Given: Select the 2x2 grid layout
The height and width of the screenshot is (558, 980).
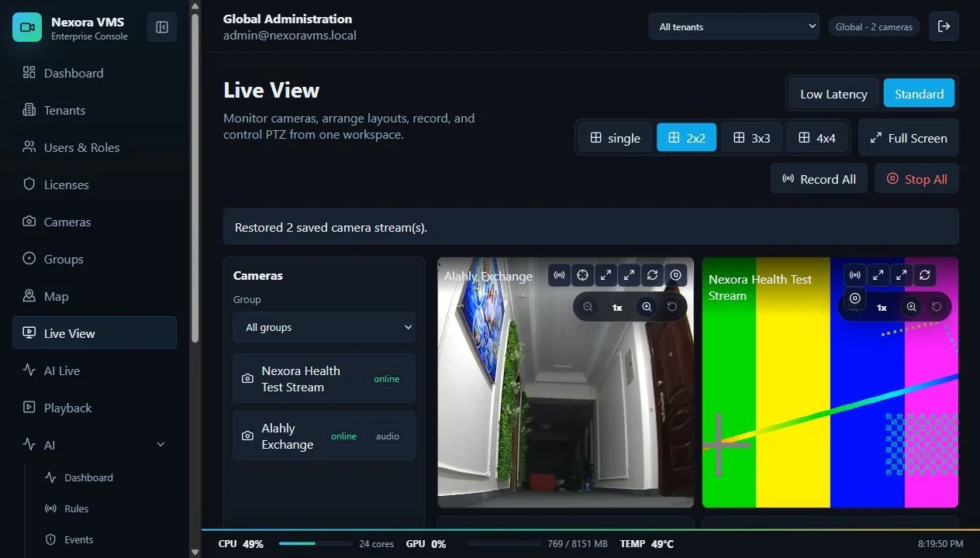Looking at the screenshot, I should tap(686, 138).
